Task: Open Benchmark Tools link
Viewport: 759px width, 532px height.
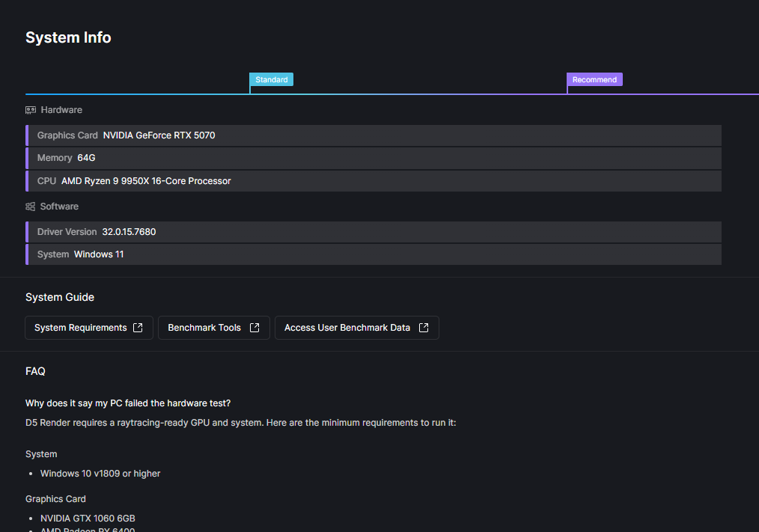Action: [213, 328]
